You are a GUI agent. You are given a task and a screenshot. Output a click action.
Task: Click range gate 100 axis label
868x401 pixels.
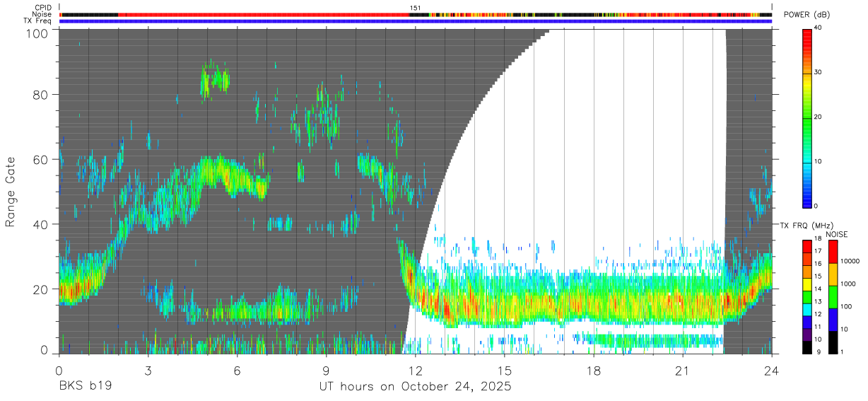[x=37, y=33]
